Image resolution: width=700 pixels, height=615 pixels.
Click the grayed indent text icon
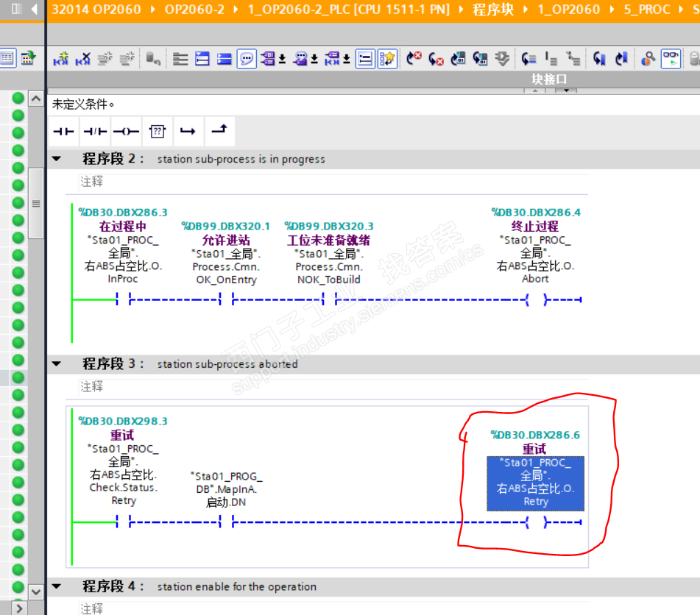pos(551,59)
